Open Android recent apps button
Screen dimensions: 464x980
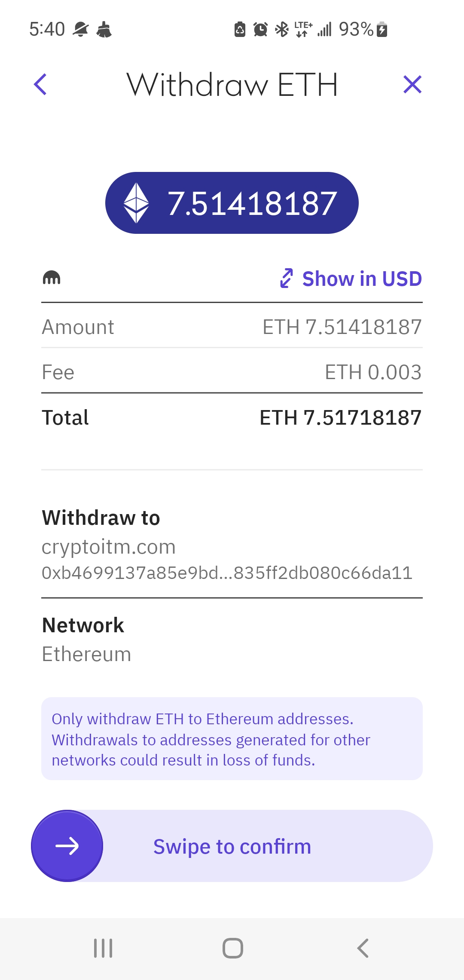103,948
